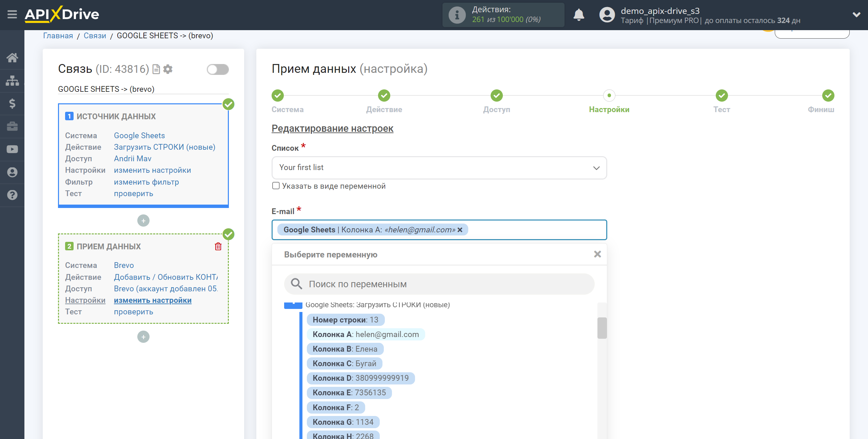
Task: Open video tutorials icon in sidebar
Action: point(12,149)
